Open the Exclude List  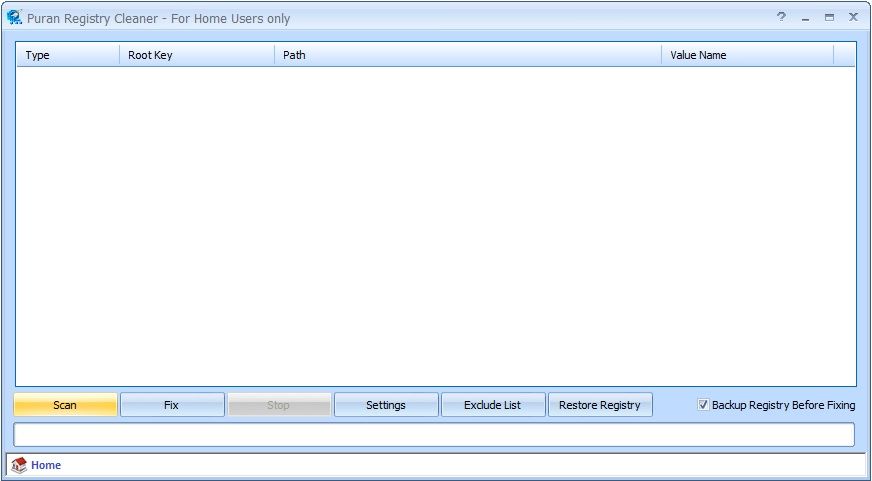click(493, 405)
